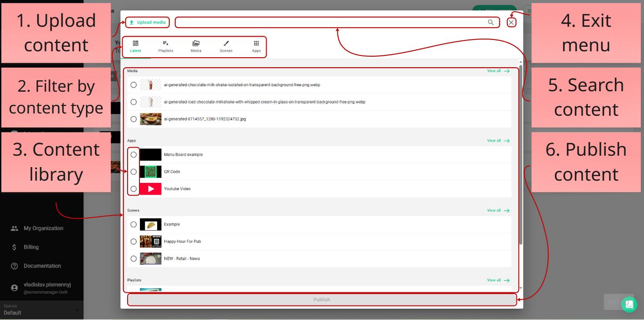The image size is (644, 320).
Task: Select the Example scene radio button
Action: (x=134, y=224)
